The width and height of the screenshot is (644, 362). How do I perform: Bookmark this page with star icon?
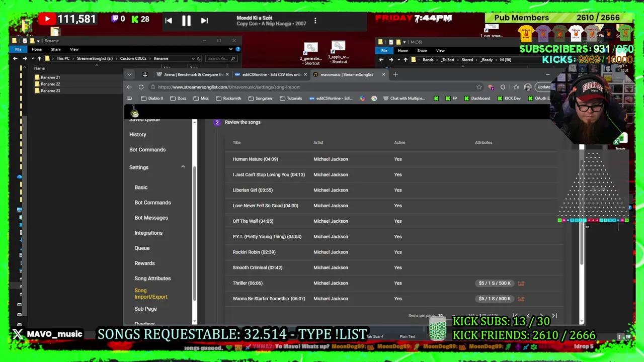coord(479,87)
